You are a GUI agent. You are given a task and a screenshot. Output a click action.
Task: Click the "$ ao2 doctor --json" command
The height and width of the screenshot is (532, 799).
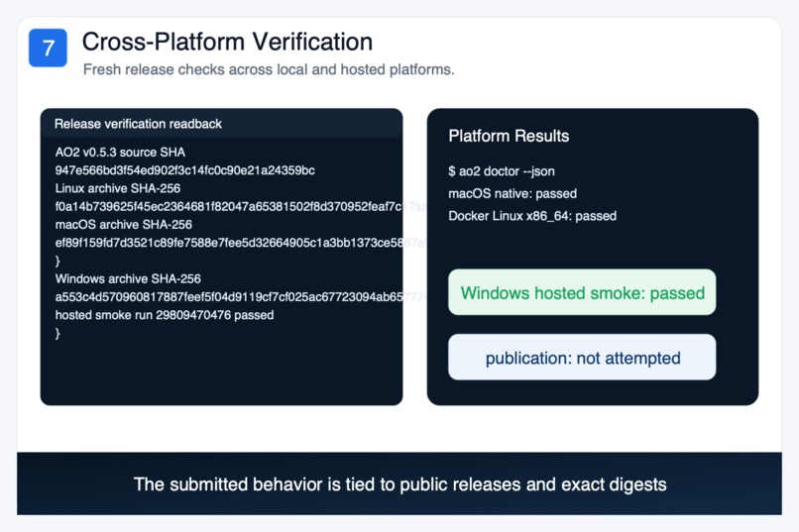click(502, 171)
